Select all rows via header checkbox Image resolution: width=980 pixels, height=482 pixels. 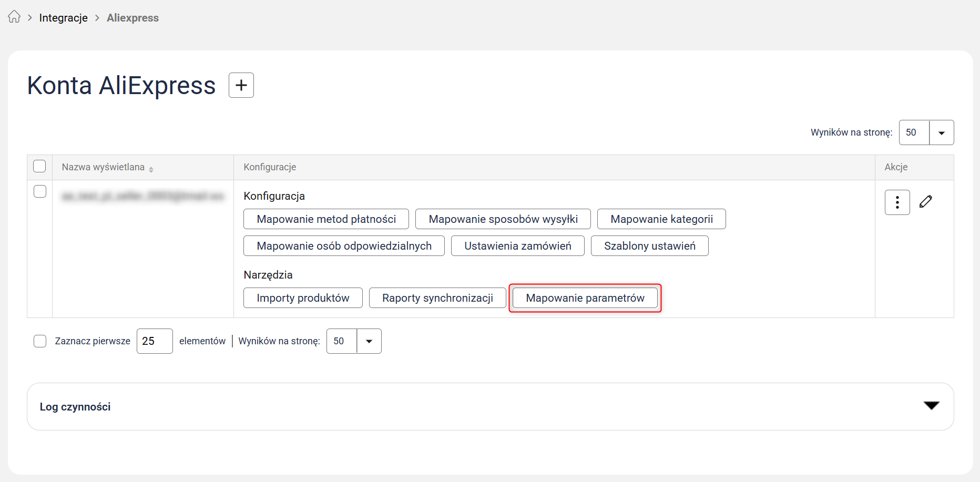click(x=39, y=167)
